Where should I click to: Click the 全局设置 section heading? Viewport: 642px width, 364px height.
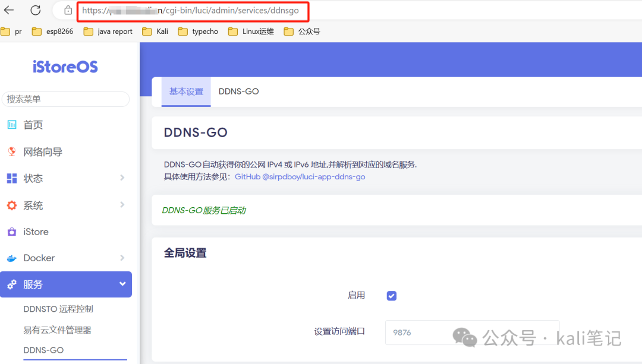185,253
